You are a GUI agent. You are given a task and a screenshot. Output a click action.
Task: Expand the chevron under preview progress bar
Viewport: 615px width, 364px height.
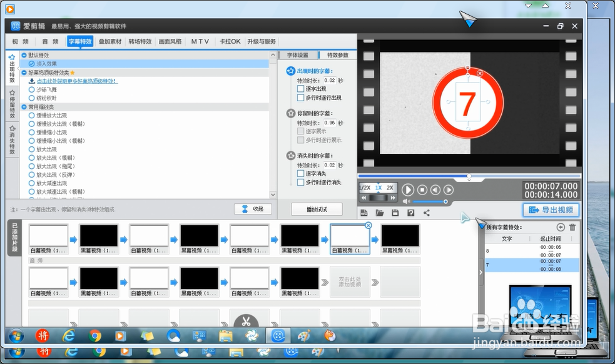click(469, 179)
